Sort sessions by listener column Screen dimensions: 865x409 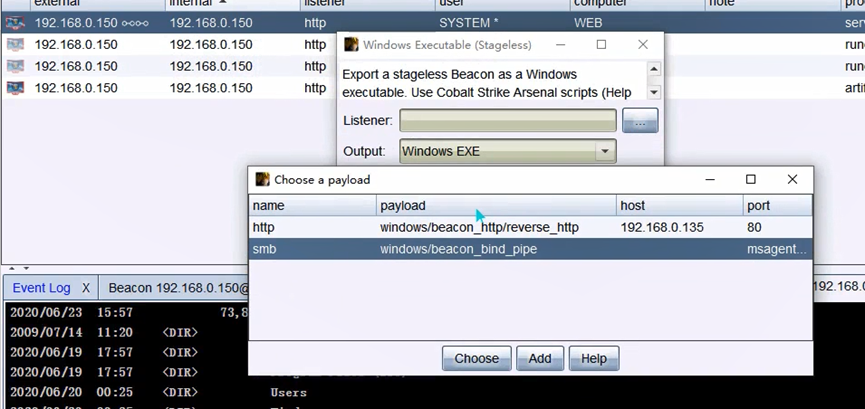[367, 3]
